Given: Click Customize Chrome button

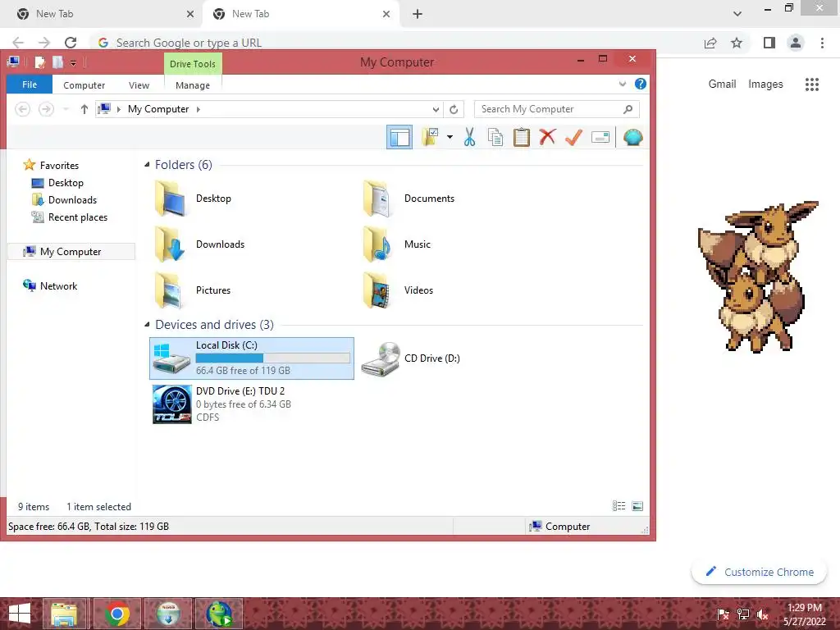Looking at the screenshot, I should [x=759, y=572].
